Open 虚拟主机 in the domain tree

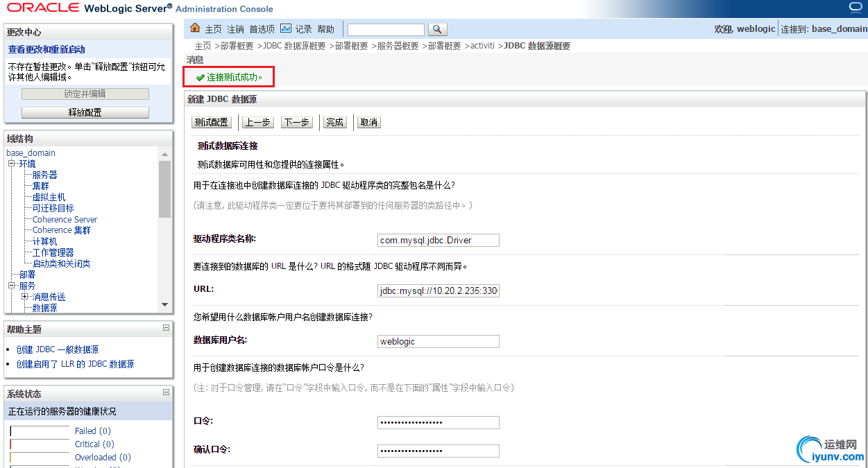point(49,197)
